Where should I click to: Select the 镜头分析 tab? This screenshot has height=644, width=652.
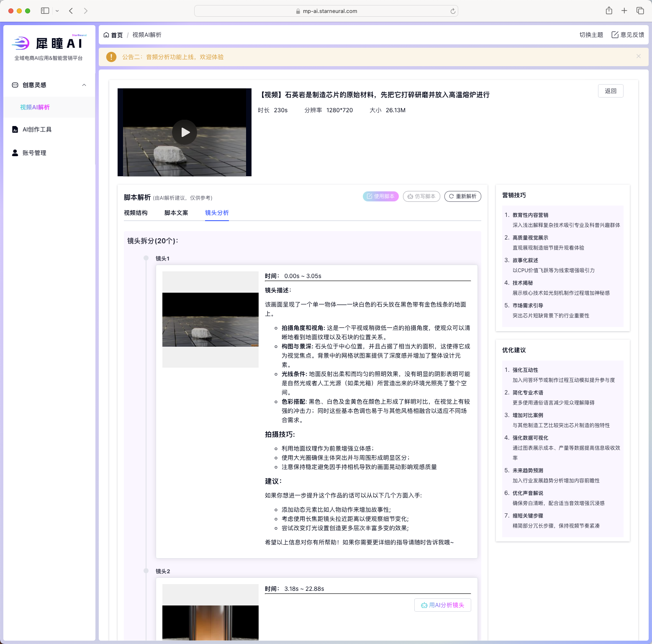(x=217, y=213)
